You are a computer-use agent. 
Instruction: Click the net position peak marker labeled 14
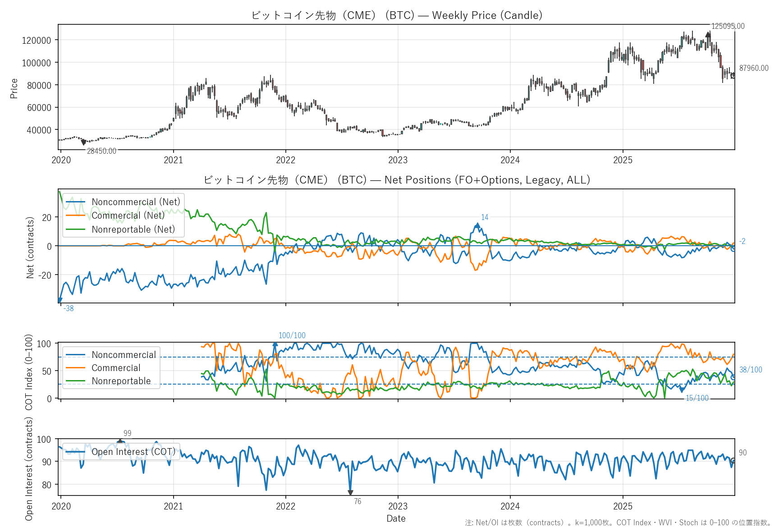tap(477, 225)
